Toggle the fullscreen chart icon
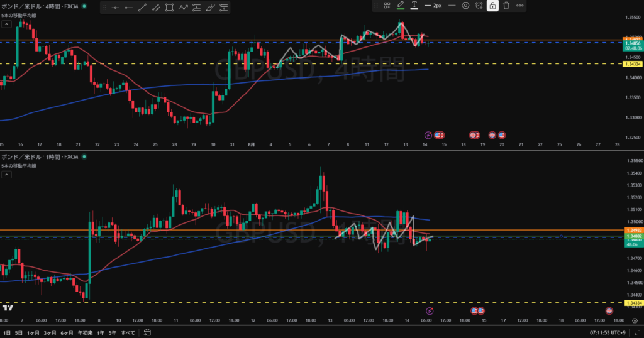The image size is (644, 338). click(638, 333)
